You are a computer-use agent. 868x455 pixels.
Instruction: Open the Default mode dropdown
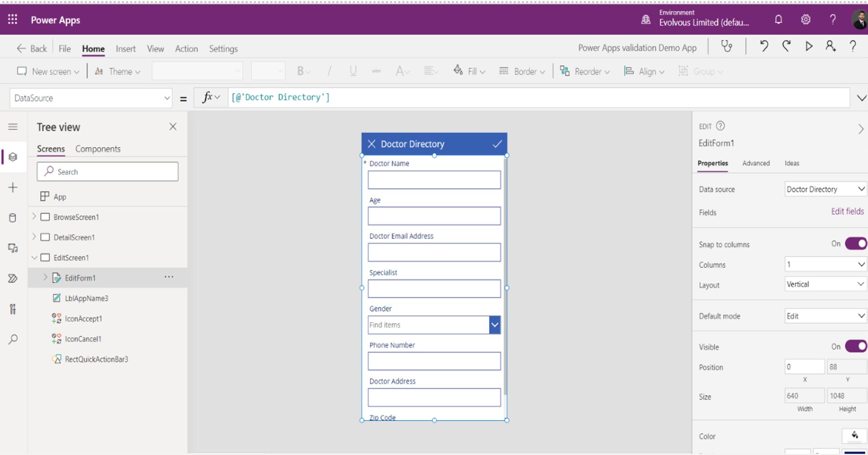pos(825,316)
